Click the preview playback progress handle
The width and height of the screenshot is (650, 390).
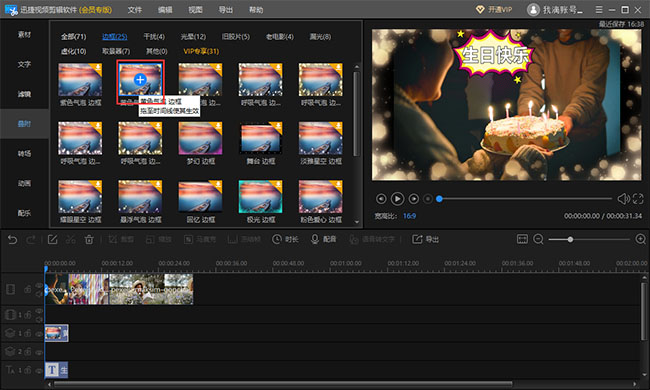[x=439, y=199]
